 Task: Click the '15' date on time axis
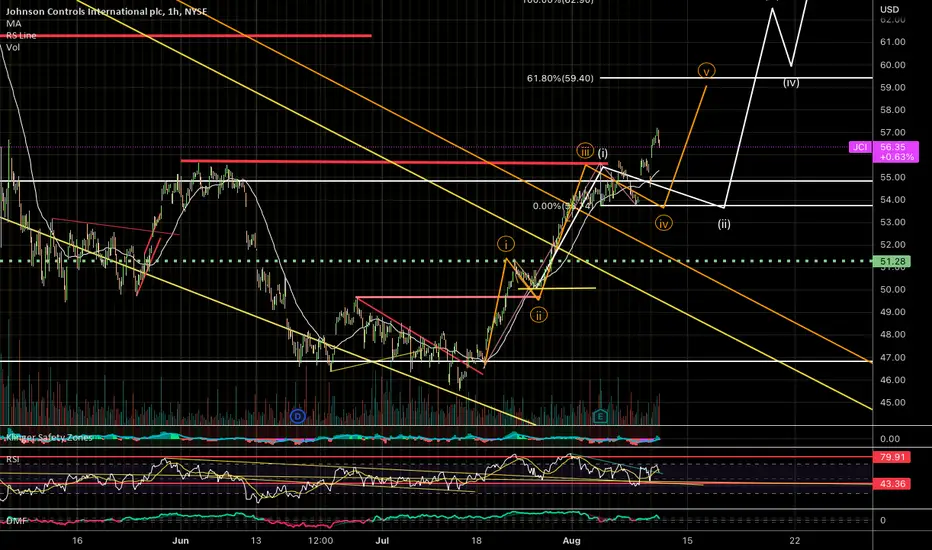[x=687, y=540]
